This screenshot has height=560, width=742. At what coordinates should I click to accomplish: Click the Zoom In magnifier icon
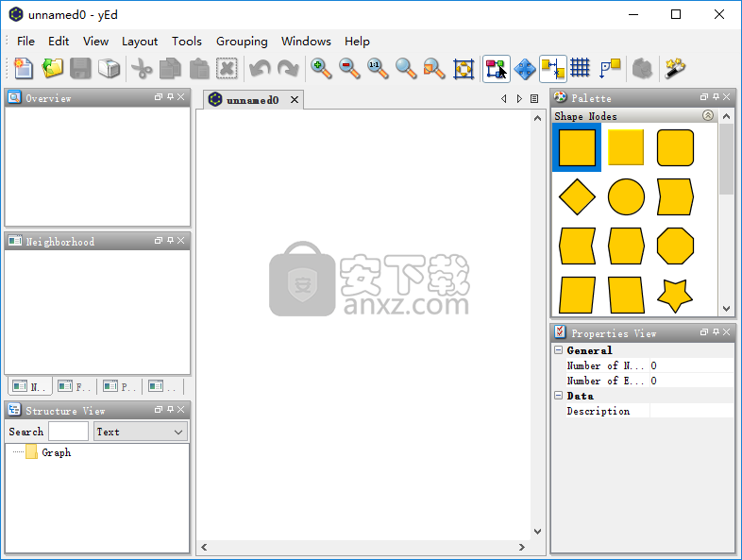pos(321,68)
